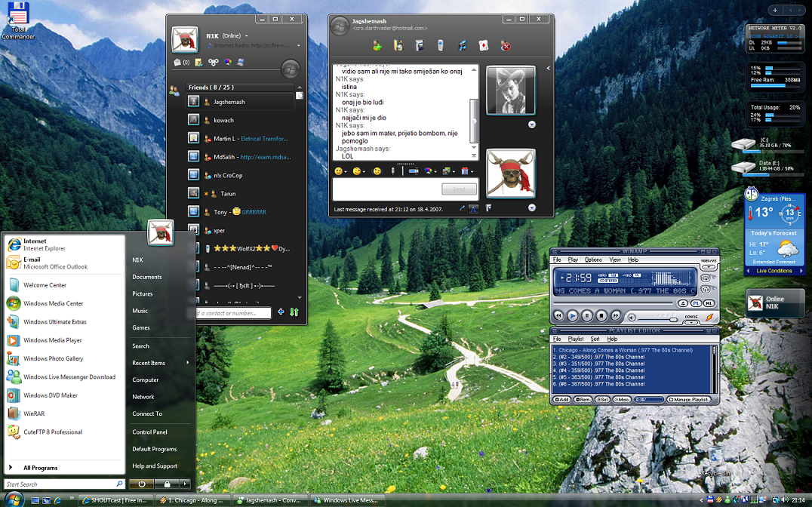This screenshot has height=507, width=812.
Task: Send a nudge from the chat toolbar
Action: coord(377,171)
